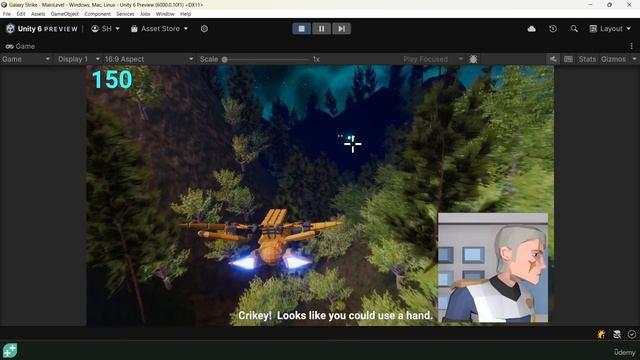The width and height of the screenshot is (640, 360).
Task: Open the Undo History icon
Action: pyautogui.click(x=553, y=29)
